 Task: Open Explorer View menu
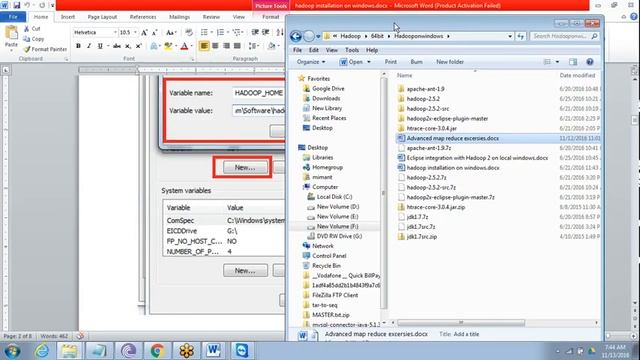pyautogui.click(x=331, y=50)
